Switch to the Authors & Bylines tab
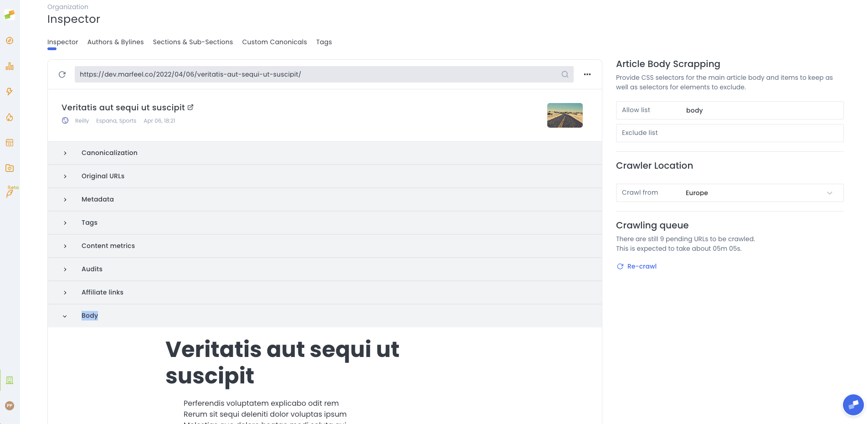Viewport: 868px width, 424px height. coord(115,42)
